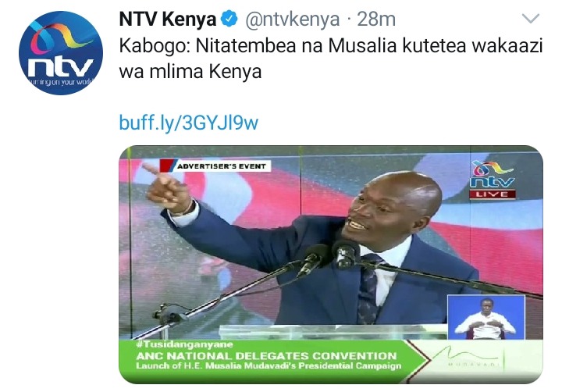
Task: Open the buff.ly/3GYJl9w link
Action: tap(189, 123)
